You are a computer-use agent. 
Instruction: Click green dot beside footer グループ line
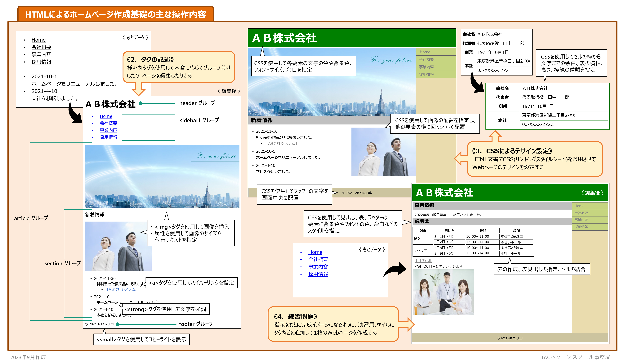(x=117, y=324)
